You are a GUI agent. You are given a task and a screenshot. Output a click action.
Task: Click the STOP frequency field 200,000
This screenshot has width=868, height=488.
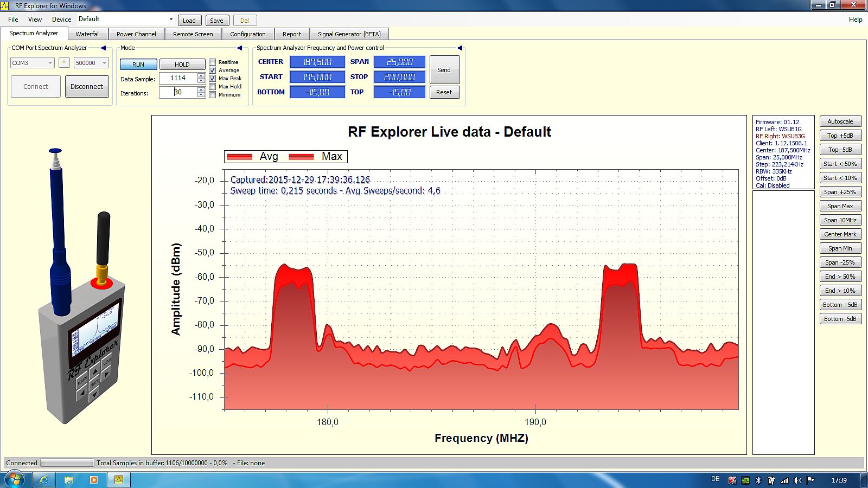[x=400, y=77]
